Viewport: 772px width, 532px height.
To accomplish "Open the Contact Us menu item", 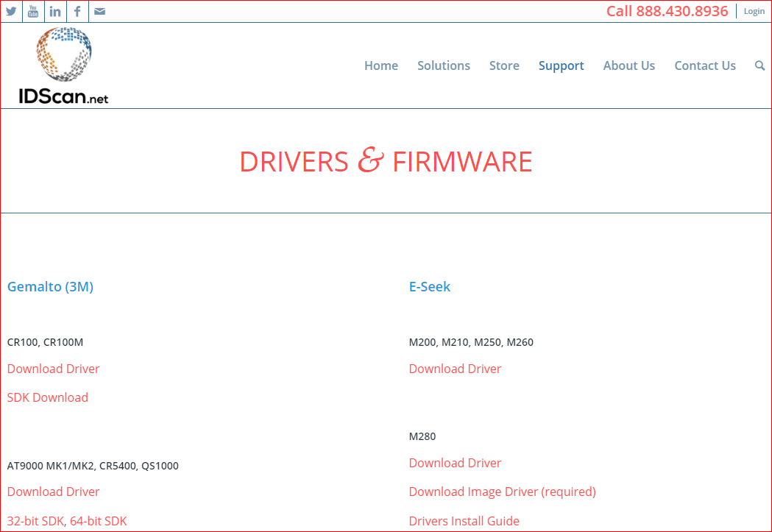I will pos(705,65).
